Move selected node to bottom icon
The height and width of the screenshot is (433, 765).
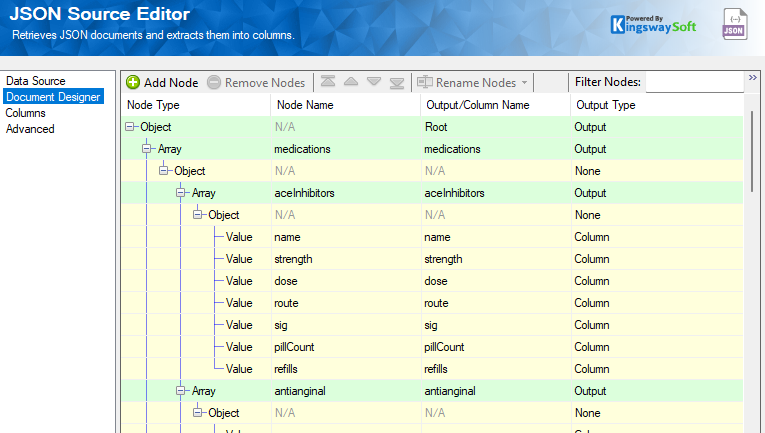tap(397, 82)
